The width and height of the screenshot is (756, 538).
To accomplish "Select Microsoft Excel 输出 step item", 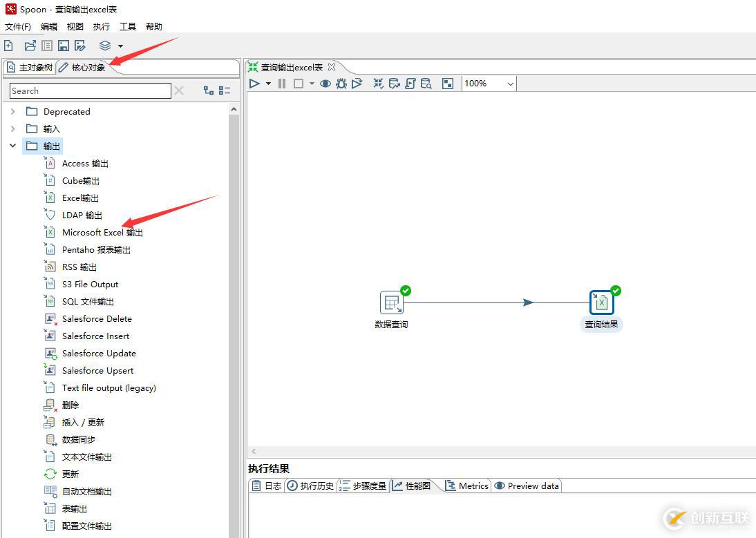I will pos(102,233).
